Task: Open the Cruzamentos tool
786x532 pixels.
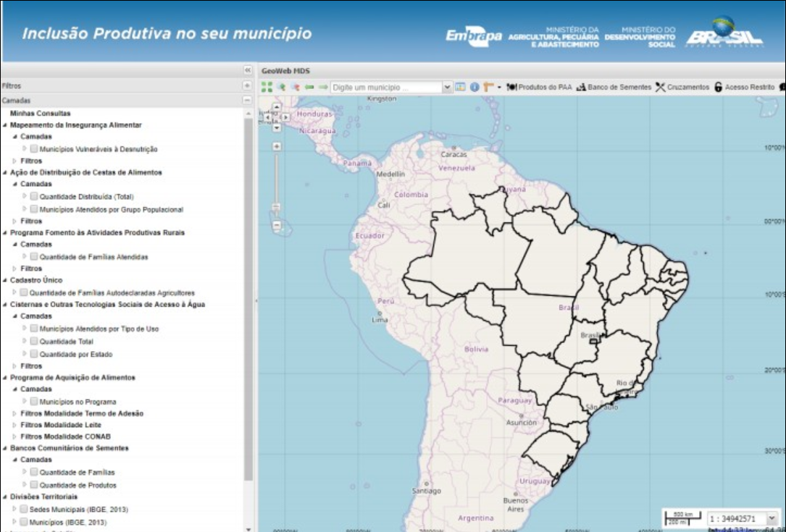Action: [x=682, y=87]
